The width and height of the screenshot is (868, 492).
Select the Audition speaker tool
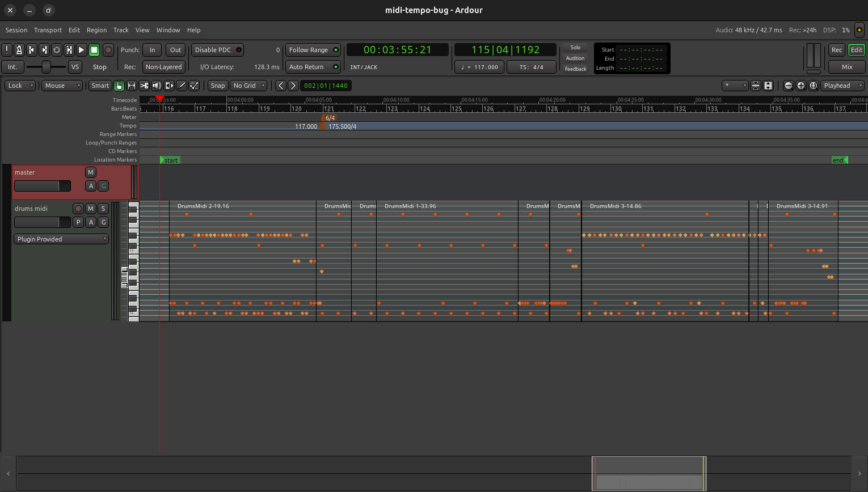coord(157,86)
